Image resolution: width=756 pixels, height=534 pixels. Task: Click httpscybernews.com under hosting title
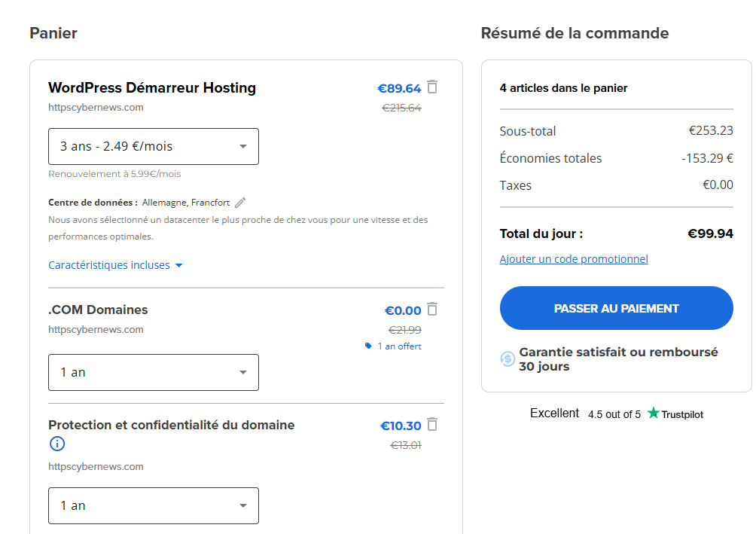click(x=96, y=108)
